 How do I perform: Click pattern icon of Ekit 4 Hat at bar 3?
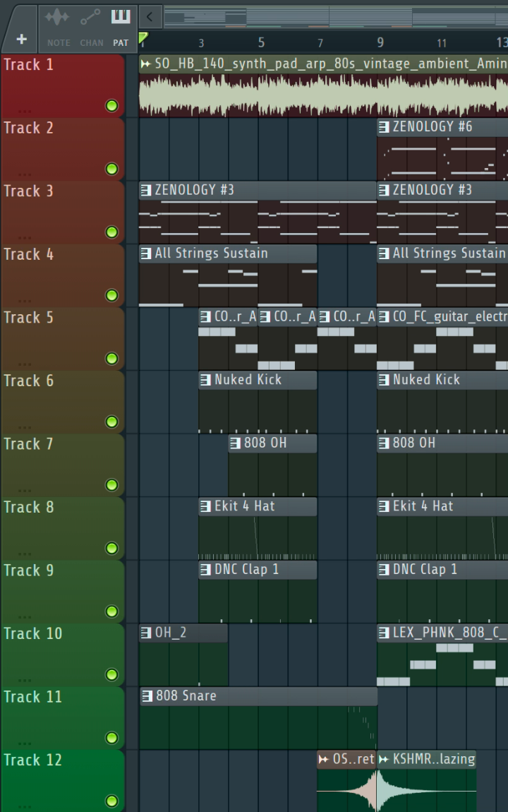205,506
